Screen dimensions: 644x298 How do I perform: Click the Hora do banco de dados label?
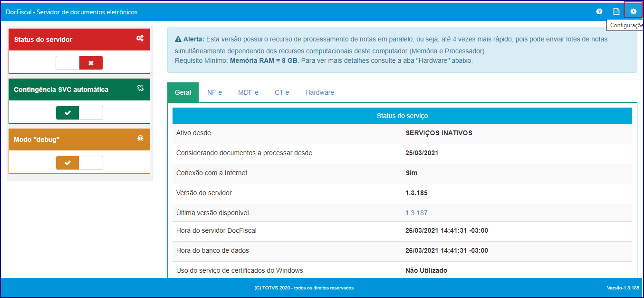(x=212, y=250)
